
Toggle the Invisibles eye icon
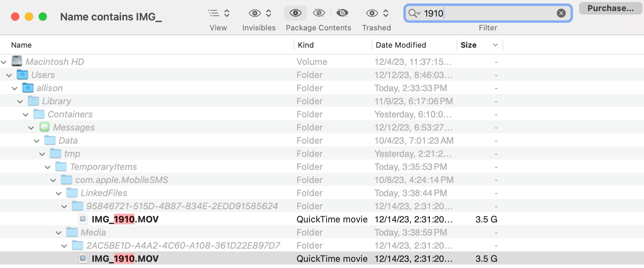(x=255, y=13)
